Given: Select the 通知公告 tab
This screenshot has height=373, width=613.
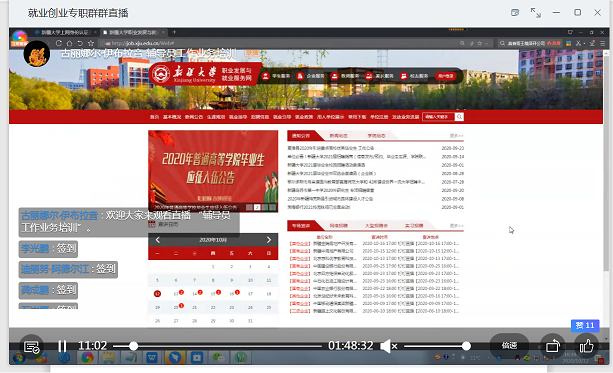Looking at the screenshot, I should [301, 136].
